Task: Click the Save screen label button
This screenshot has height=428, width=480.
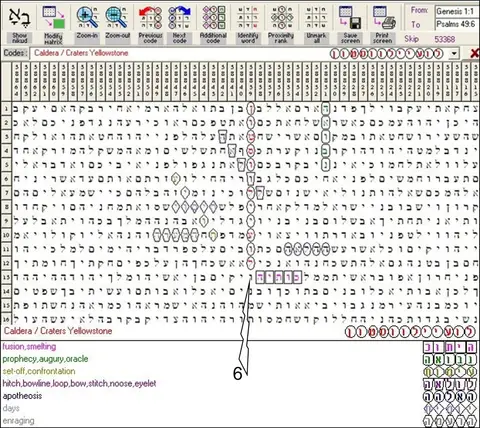Action: point(350,38)
